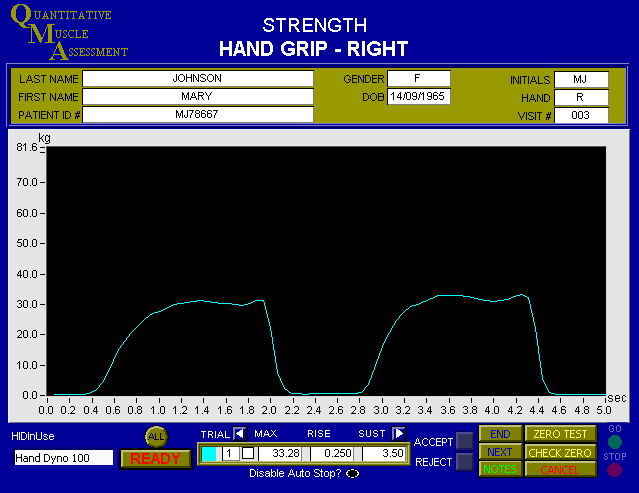Cancel the test with CANCEL button
The height and width of the screenshot is (493, 639).
(560, 469)
